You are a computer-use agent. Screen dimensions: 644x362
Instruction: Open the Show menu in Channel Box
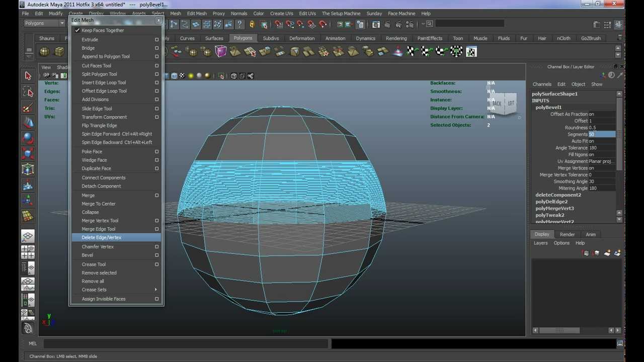[x=597, y=84]
